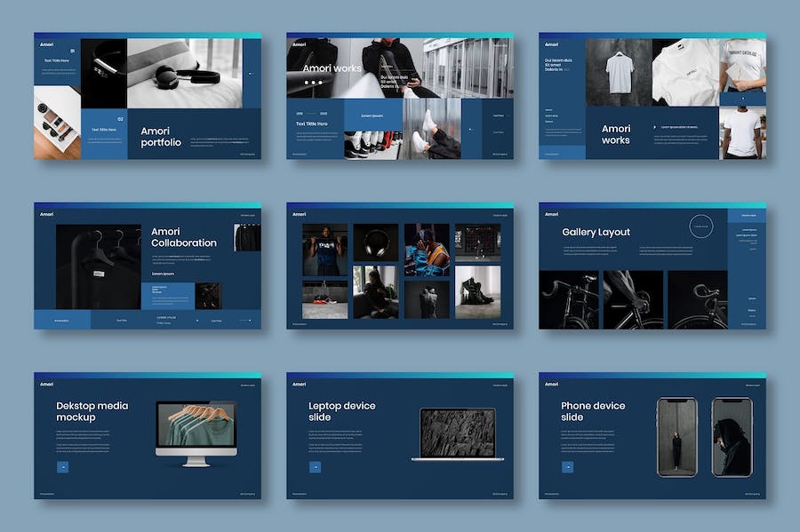The width and height of the screenshot is (800, 532).
Task: Click the black shirt on hanger photo
Action: pos(99,266)
